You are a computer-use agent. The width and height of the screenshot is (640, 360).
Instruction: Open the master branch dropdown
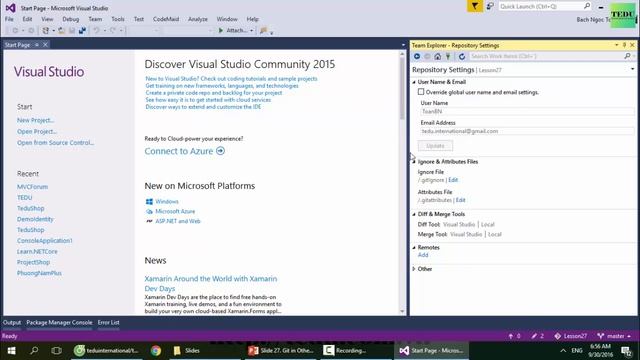coord(614,336)
